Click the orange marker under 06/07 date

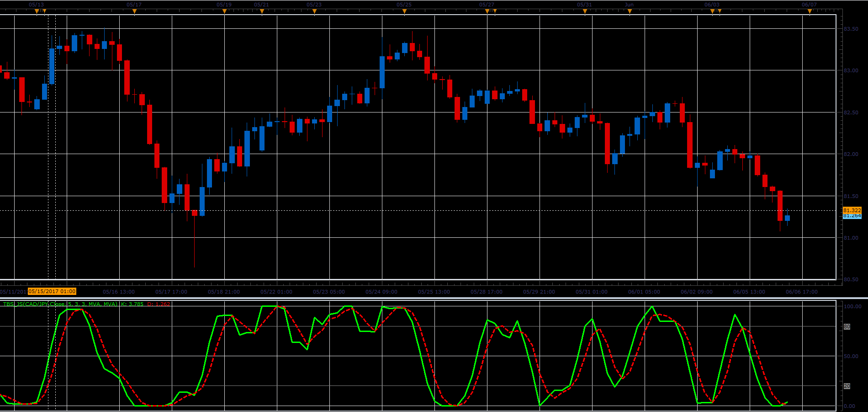[x=810, y=11]
